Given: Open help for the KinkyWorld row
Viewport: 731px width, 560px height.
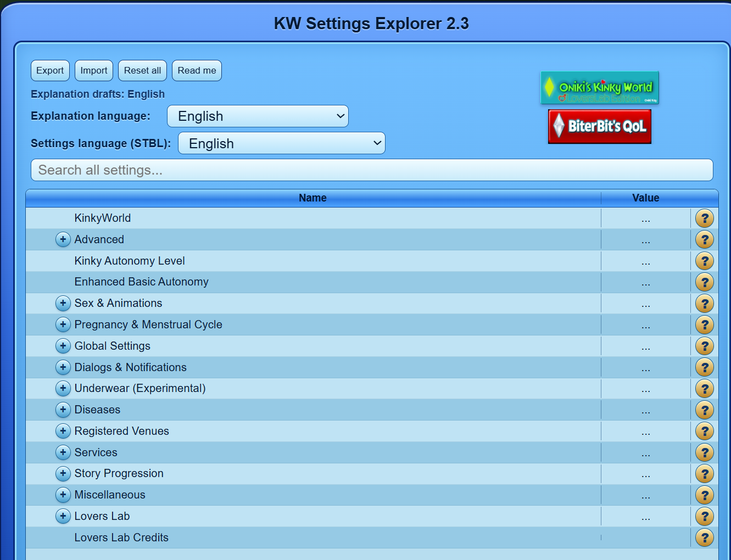Looking at the screenshot, I should coord(704,219).
